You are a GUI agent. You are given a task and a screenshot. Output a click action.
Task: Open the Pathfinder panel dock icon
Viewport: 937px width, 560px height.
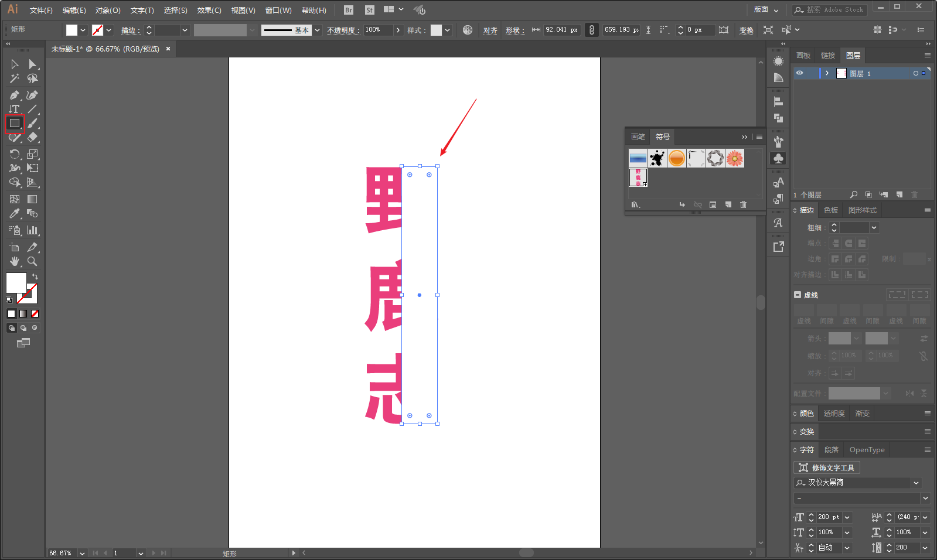pos(778,118)
